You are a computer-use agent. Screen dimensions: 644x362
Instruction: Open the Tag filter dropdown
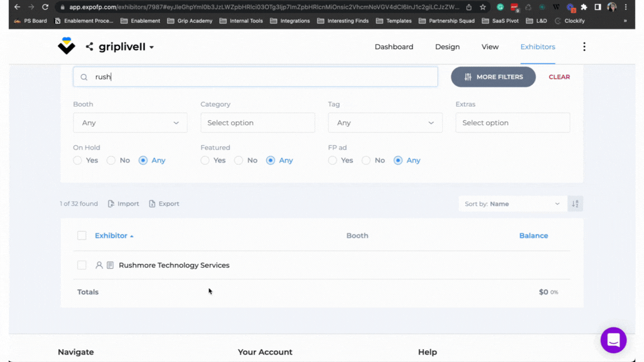pyautogui.click(x=385, y=123)
